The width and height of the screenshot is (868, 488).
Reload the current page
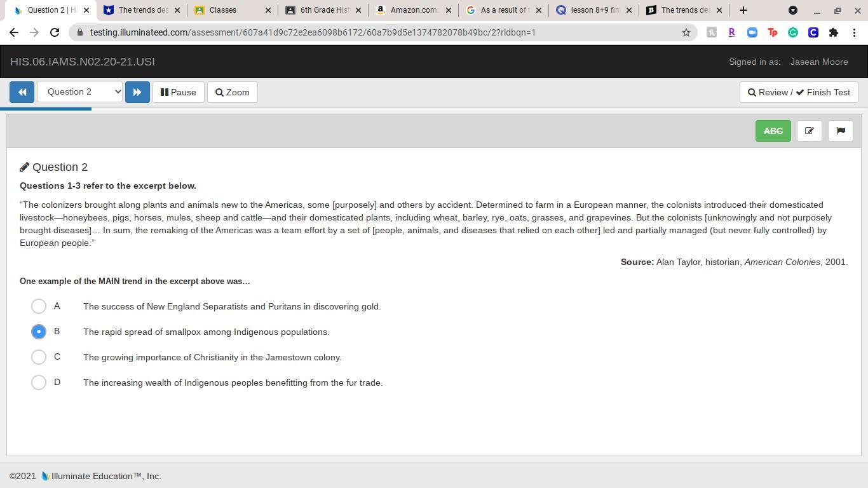(55, 32)
